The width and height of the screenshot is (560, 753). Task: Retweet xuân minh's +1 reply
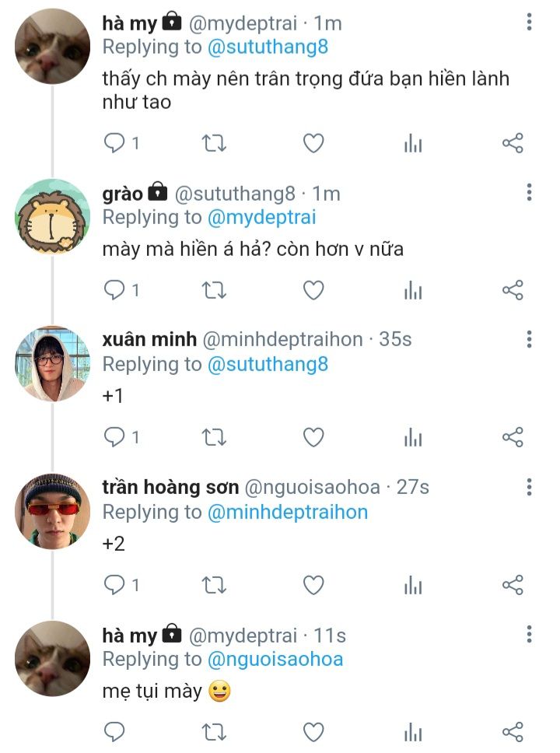[214, 438]
